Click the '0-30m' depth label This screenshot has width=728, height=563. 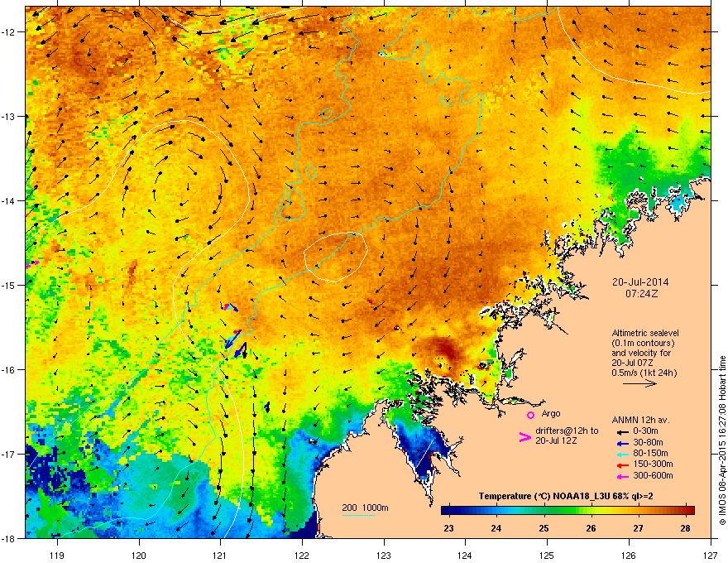pos(645,431)
